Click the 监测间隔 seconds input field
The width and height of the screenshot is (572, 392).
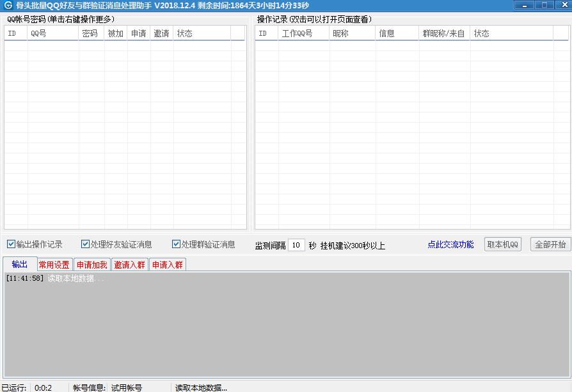tap(296, 245)
